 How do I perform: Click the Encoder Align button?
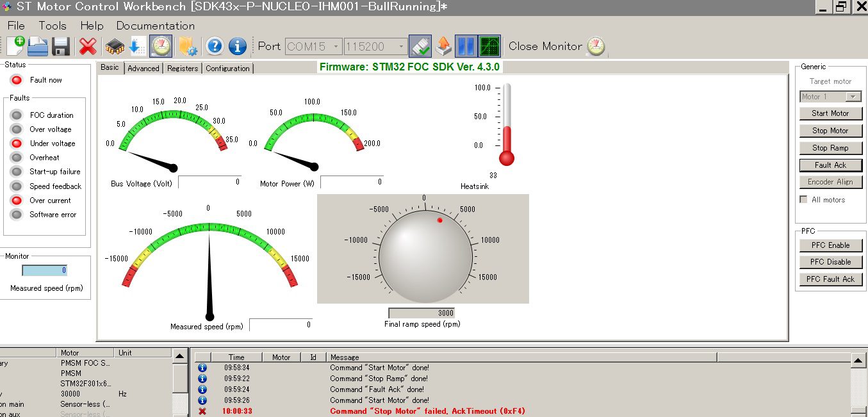pos(831,182)
